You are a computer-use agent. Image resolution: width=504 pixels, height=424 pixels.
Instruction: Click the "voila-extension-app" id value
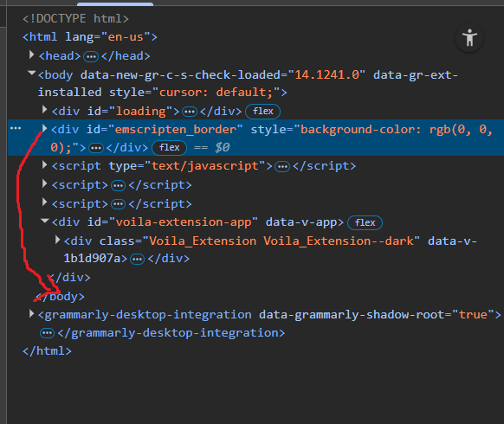184,222
